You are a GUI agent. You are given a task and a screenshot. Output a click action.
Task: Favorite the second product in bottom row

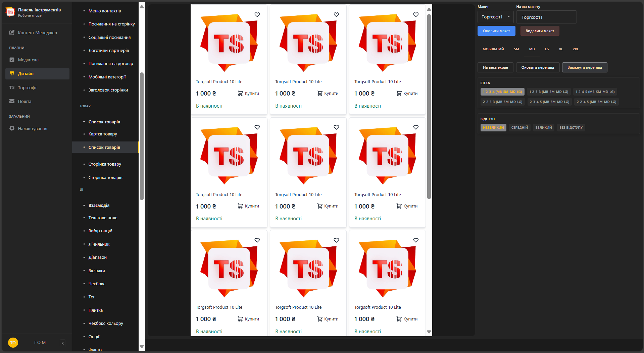click(336, 240)
